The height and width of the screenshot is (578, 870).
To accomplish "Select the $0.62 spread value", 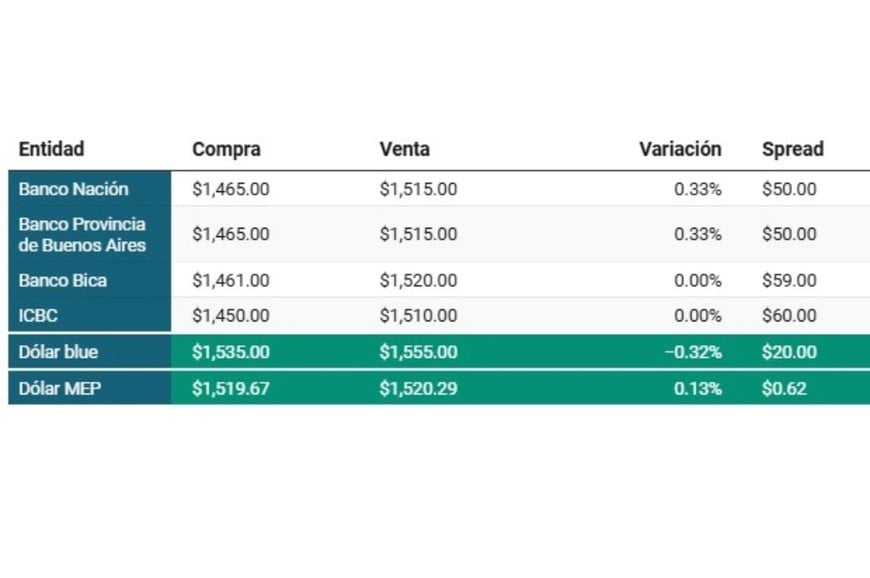I will (x=784, y=389).
